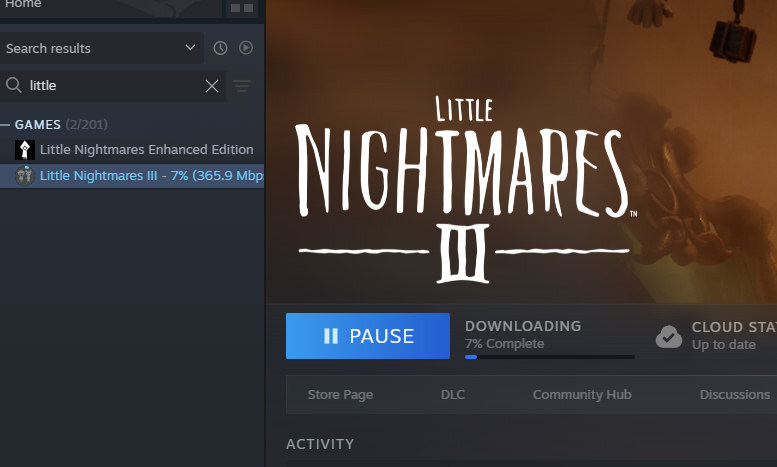Viewport: 777px width, 467px height.
Task: Collapse the GAMES section
Action: [x=5, y=124]
